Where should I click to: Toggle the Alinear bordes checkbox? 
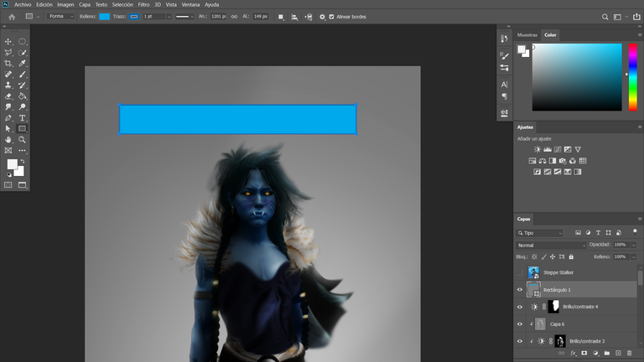click(331, 17)
